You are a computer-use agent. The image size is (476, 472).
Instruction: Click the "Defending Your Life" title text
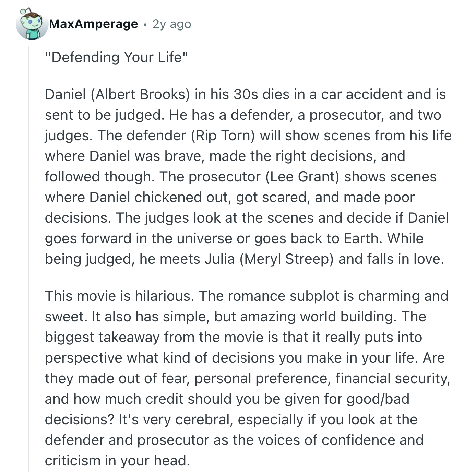click(x=117, y=57)
